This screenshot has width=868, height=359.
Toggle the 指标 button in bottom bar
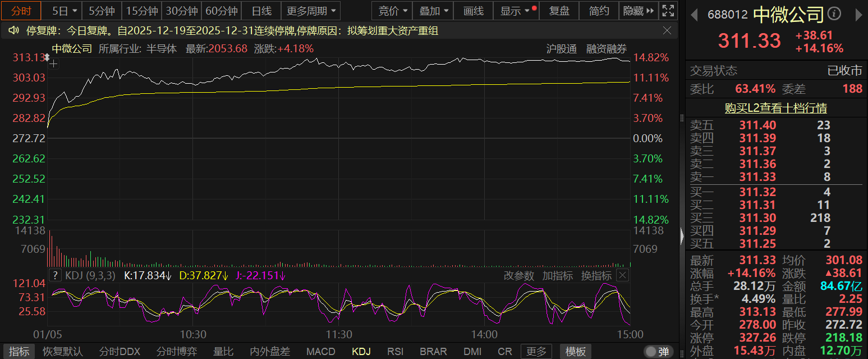tap(19, 352)
